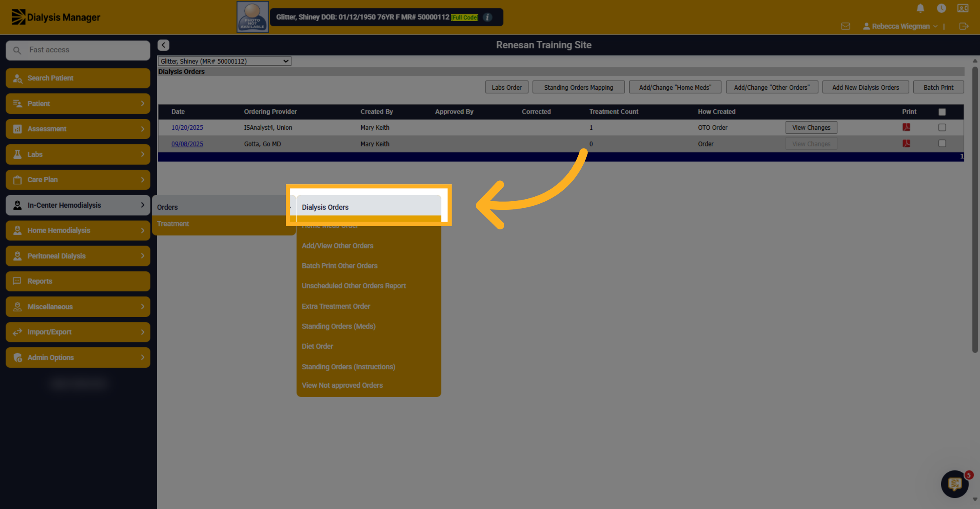This screenshot has height=509, width=980.
Task: Click the In-Center Hemodialysis person icon
Action: tap(17, 205)
